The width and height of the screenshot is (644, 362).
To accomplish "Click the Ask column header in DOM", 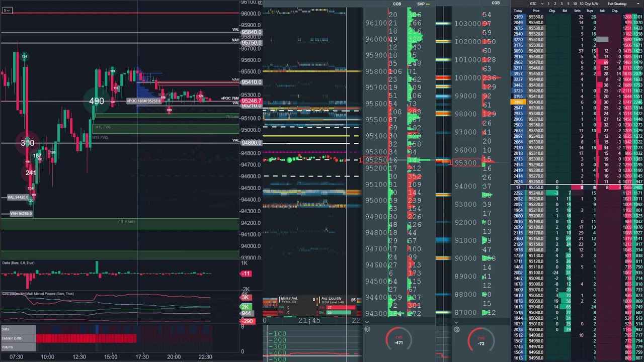I will [602, 11].
